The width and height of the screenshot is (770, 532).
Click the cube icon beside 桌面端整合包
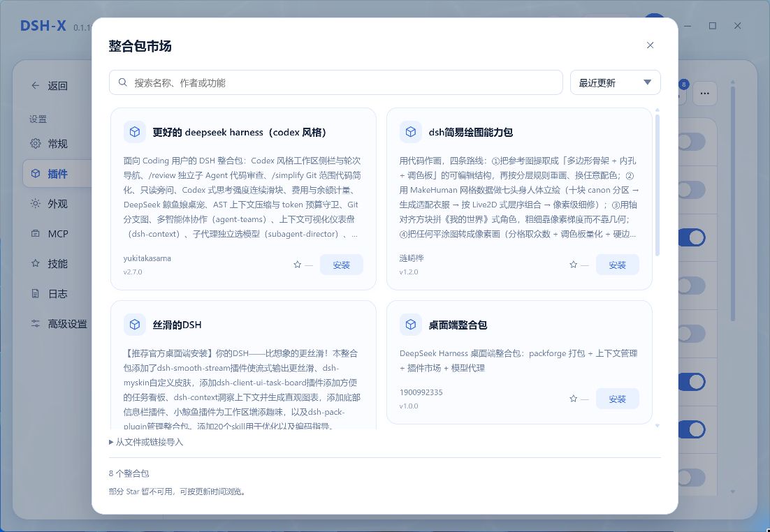pos(411,325)
